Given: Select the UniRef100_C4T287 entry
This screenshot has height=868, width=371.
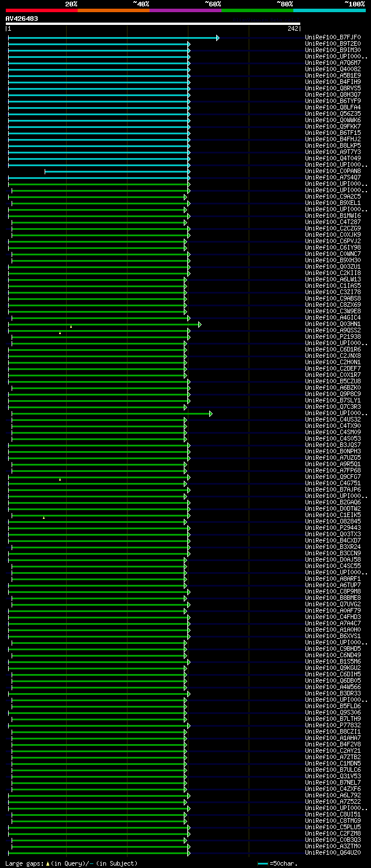Looking at the screenshot, I should click(x=333, y=222).
